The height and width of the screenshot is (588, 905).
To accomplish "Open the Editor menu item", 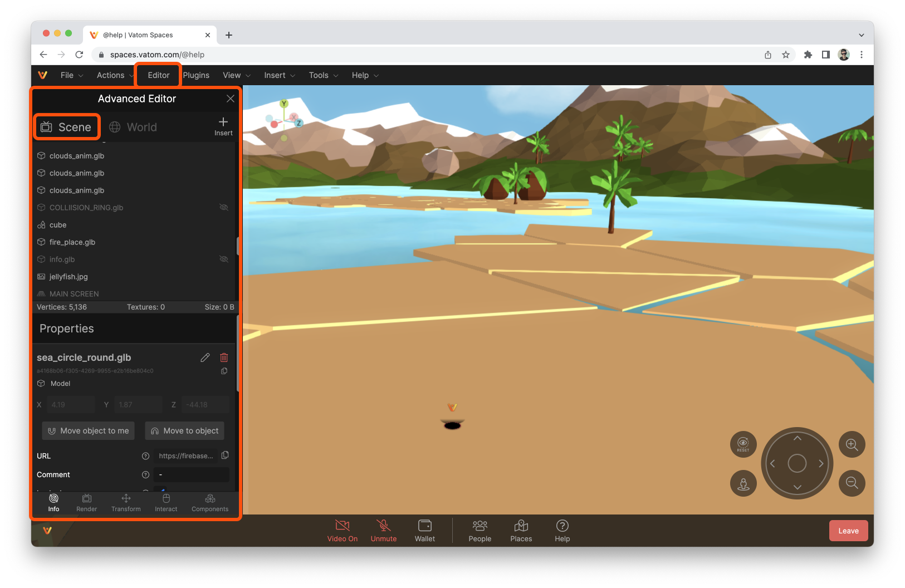I will coord(159,75).
